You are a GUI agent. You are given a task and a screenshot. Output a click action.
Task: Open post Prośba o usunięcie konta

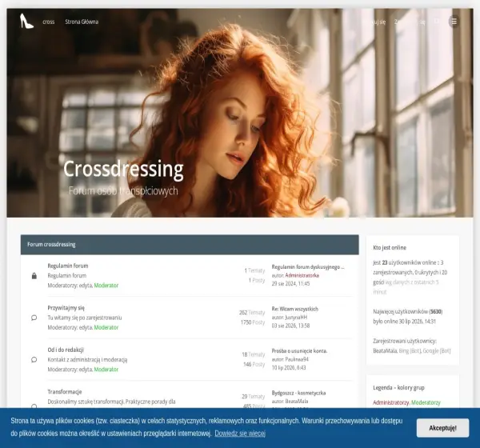(x=299, y=351)
